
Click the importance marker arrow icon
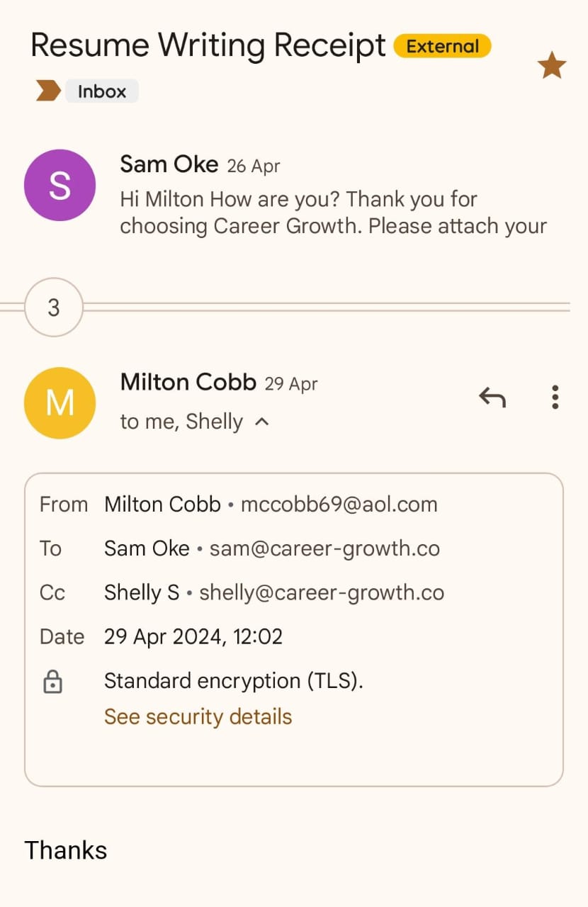[48, 91]
